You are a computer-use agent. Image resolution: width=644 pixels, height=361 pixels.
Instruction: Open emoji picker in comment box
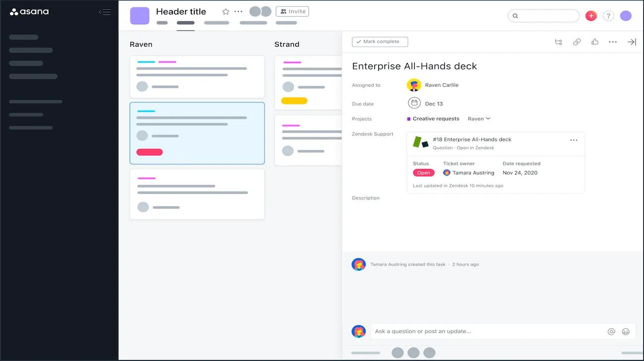pyautogui.click(x=626, y=331)
